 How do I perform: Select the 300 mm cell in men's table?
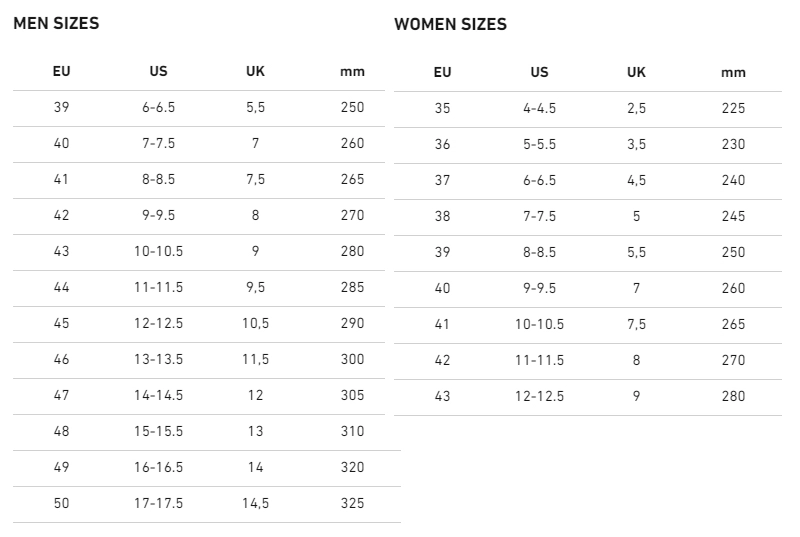352,359
